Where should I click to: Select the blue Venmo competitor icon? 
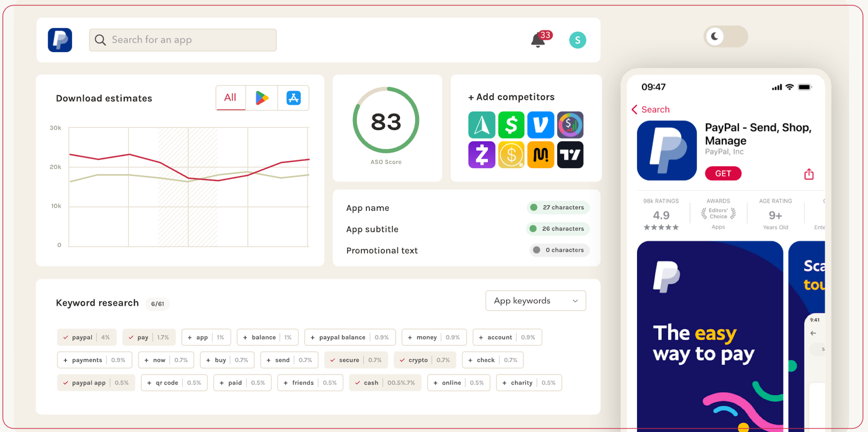click(541, 125)
